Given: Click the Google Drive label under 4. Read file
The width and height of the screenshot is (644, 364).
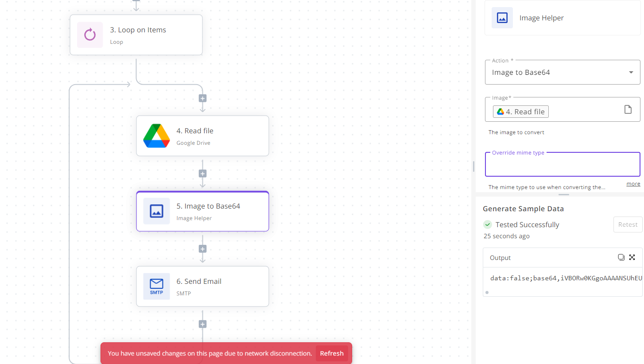Looking at the screenshot, I should pyautogui.click(x=193, y=143).
